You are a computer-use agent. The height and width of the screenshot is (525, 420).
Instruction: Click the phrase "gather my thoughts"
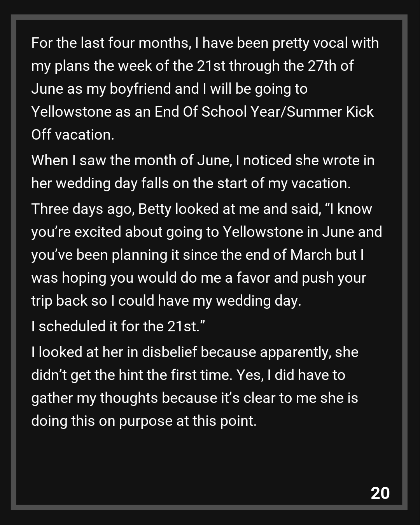pos(94,398)
